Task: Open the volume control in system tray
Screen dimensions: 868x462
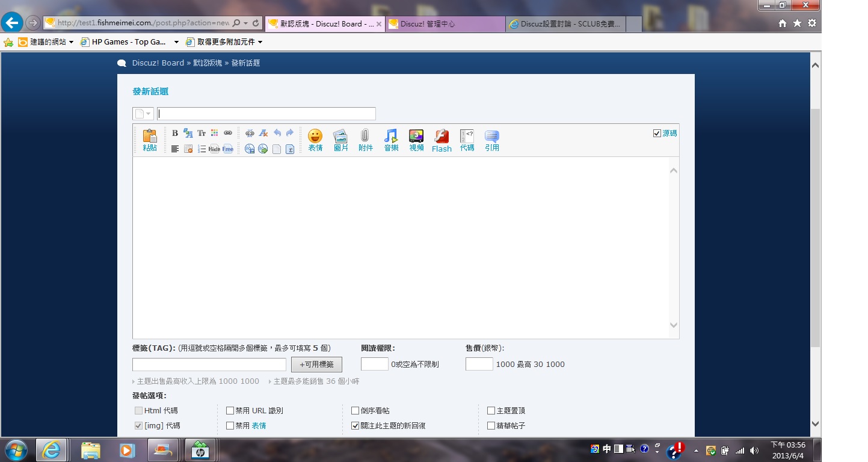Action: pyautogui.click(x=754, y=450)
